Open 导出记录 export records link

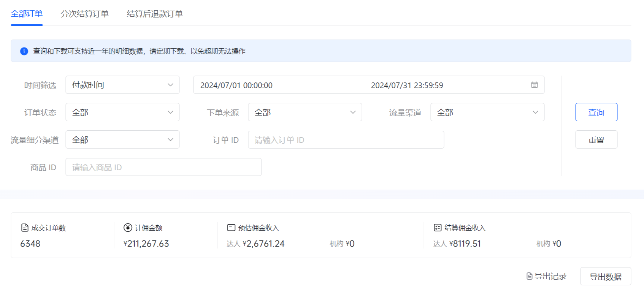click(546, 276)
